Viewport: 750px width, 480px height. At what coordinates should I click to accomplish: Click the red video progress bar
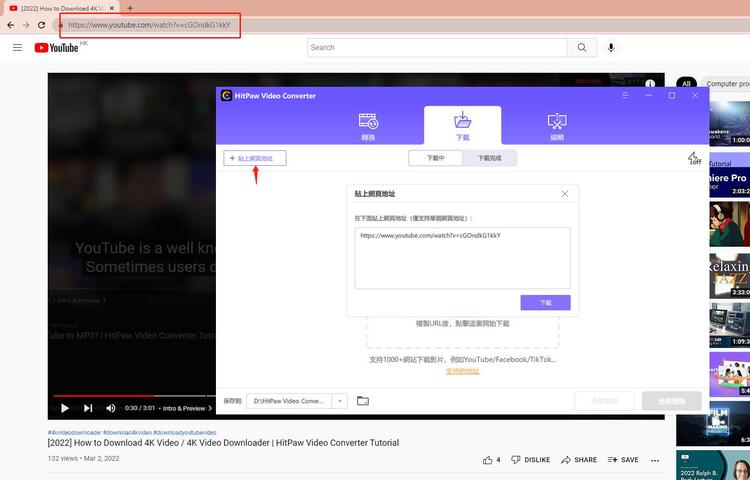(x=103, y=395)
